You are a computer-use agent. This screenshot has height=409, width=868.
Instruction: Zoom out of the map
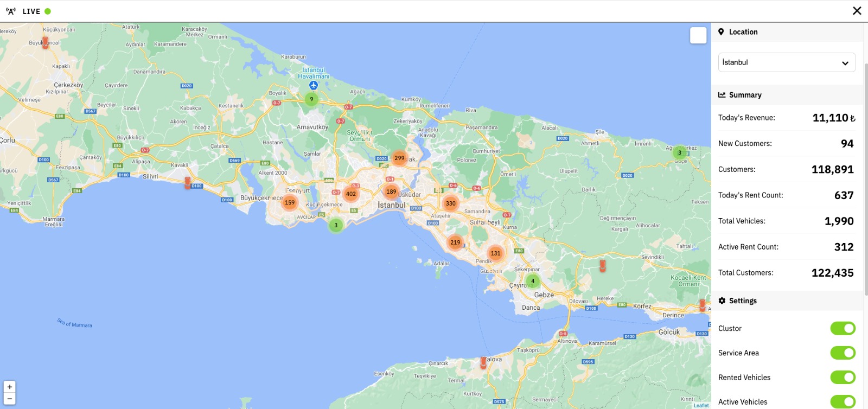coord(9,399)
